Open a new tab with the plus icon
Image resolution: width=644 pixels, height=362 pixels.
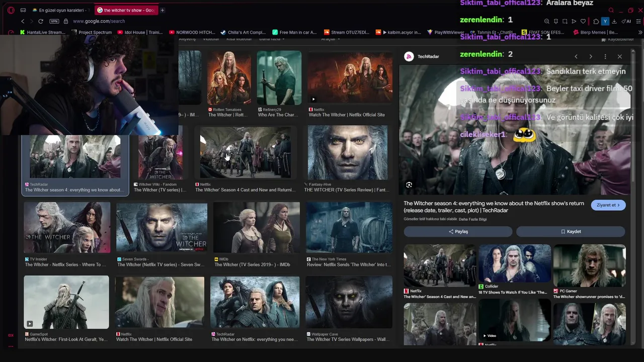click(x=162, y=10)
